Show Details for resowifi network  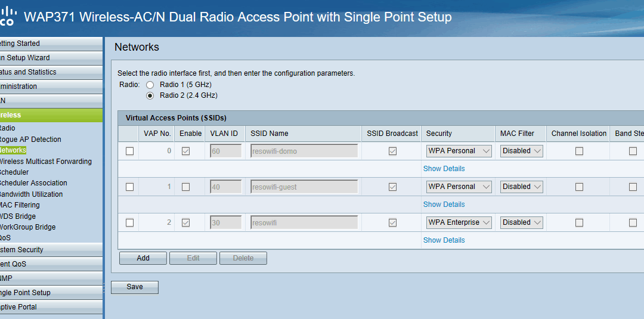click(444, 240)
